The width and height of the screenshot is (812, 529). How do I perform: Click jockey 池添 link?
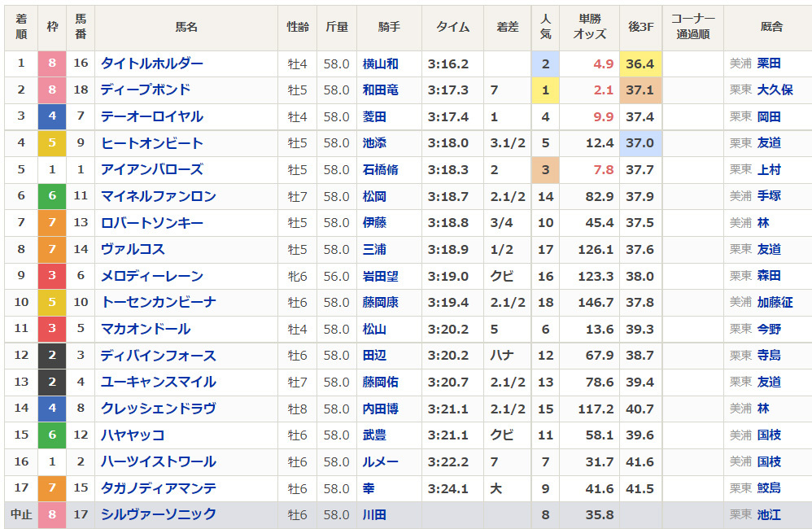[x=374, y=143]
